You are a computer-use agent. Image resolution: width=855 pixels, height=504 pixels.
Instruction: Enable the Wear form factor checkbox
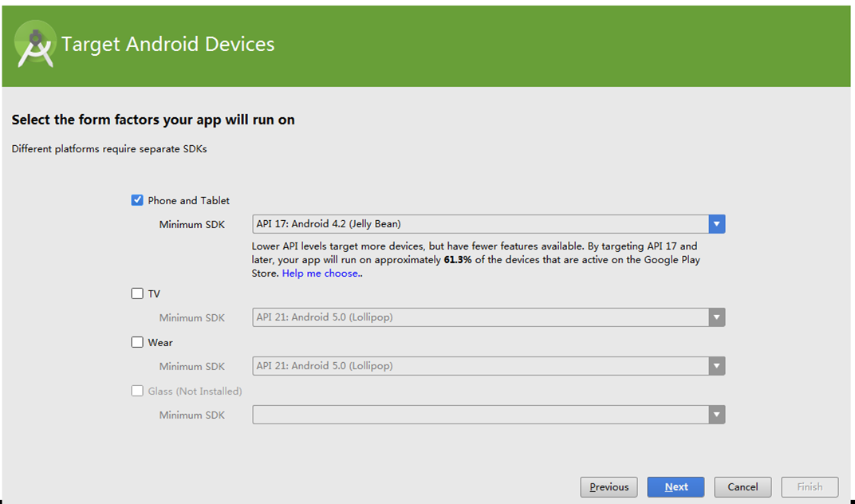(137, 342)
